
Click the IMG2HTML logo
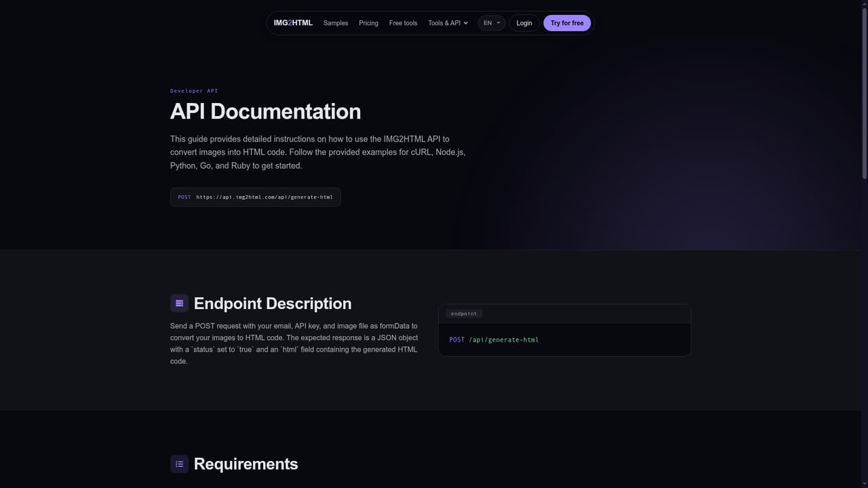[293, 23]
